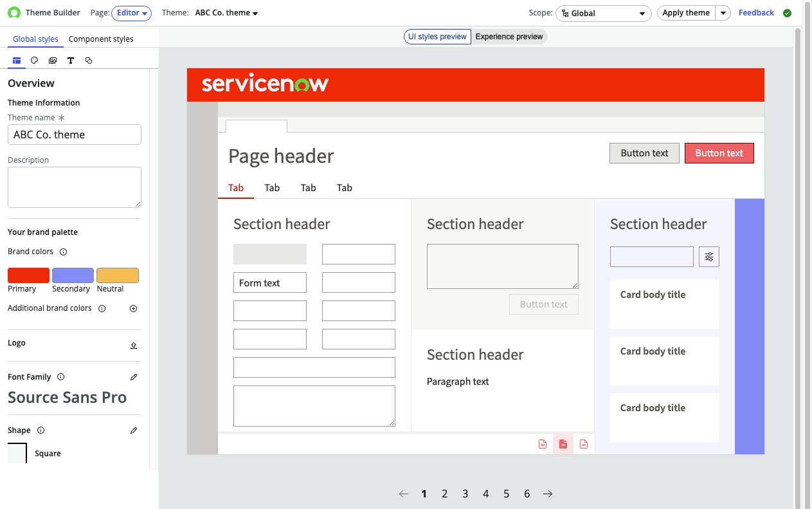
Task: Open the color palette icon tab
Action: [x=35, y=60]
